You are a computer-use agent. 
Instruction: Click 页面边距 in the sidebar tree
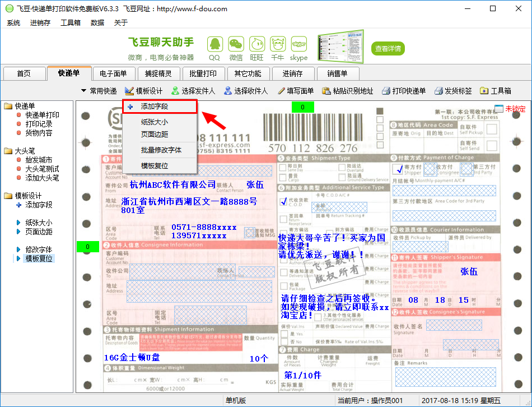[x=39, y=232]
